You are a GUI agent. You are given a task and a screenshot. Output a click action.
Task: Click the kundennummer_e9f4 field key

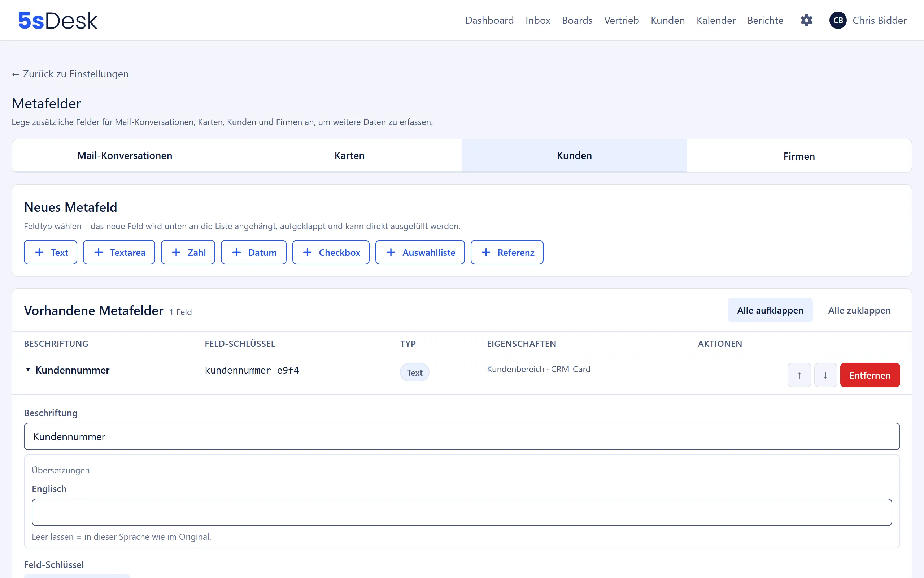point(252,370)
